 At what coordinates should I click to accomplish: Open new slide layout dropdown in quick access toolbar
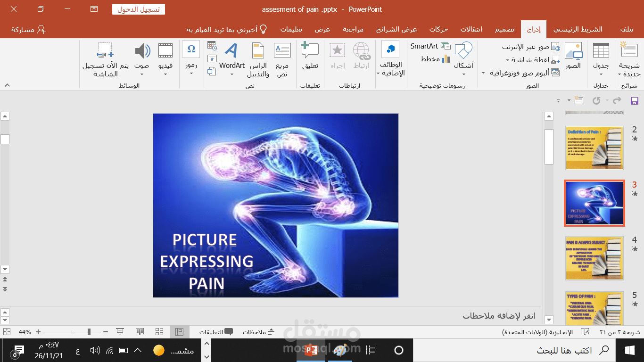click(570, 100)
